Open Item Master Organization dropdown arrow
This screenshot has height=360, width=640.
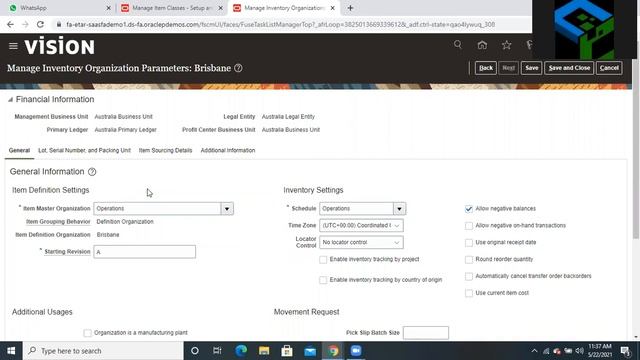click(x=227, y=209)
